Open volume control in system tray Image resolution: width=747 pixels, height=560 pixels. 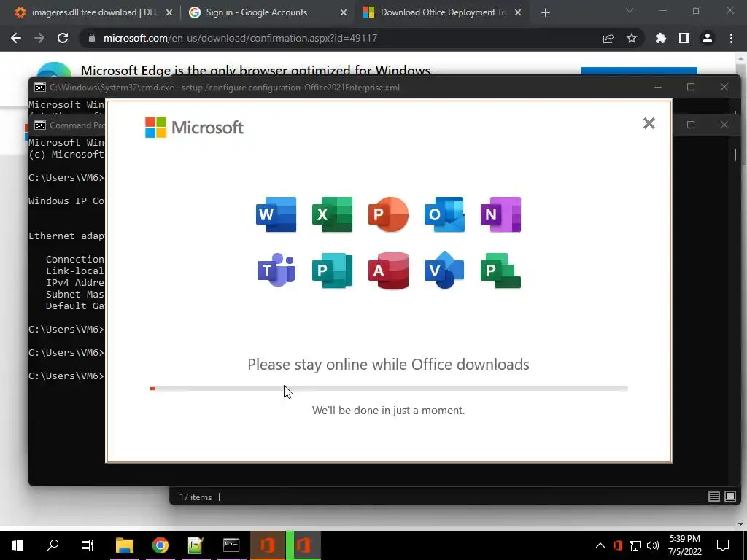(x=653, y=545)
